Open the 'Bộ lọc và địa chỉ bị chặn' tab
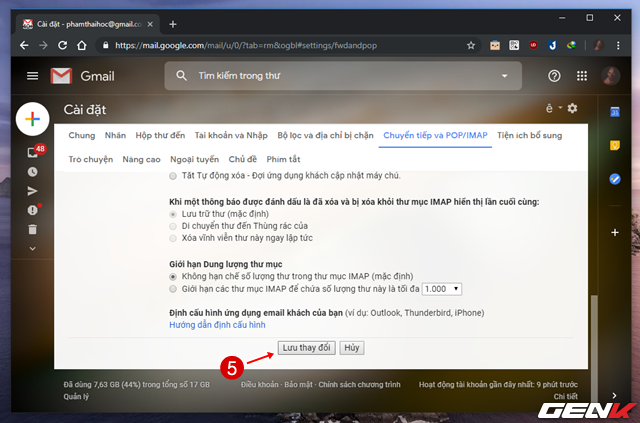This screenshot has width=640, height=423. coord(324,135)
